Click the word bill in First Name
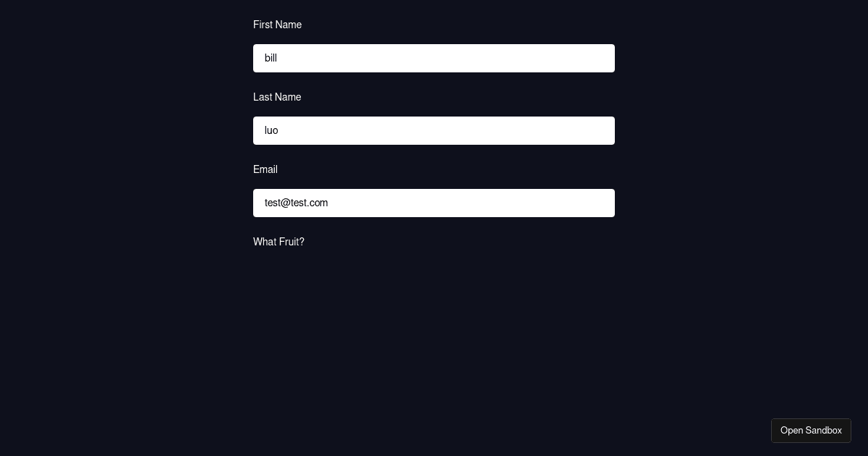The height and width of the screenshot is (456, 868). [x=271, y=58]
